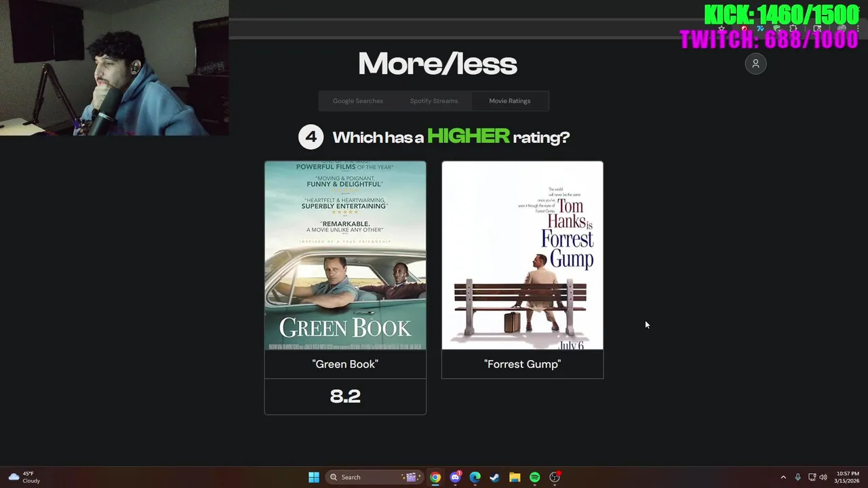Open the user profile icon
The height and width of the screenshot is (488, 868).
pyautogui.click(x=755, y=64)
